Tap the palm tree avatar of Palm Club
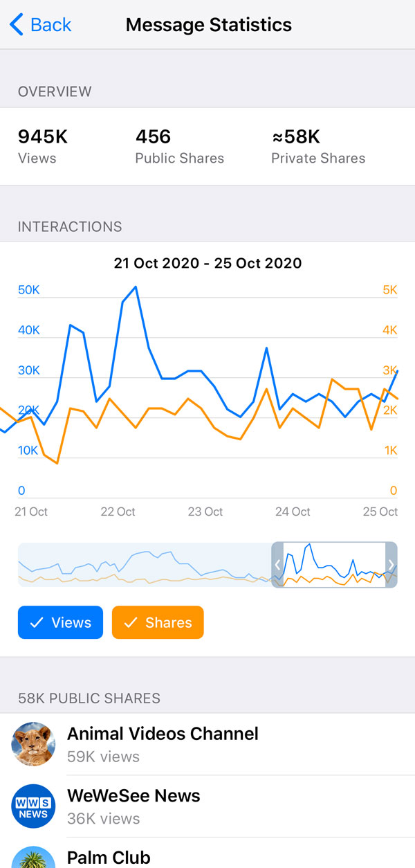The height and width of the screenshot is (868, 415). pos(33,860)
